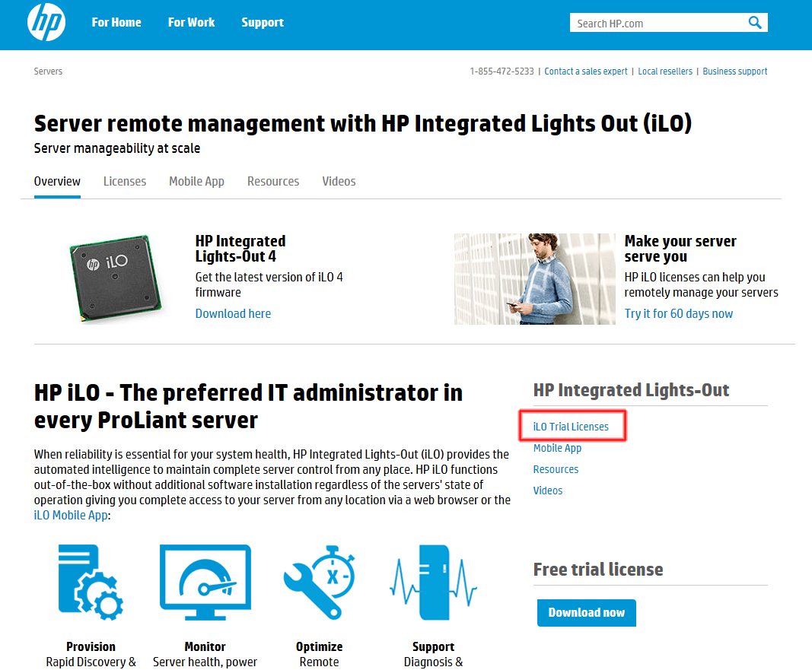
Task: Click the Monitor heading text
Action: click(205, 646)
